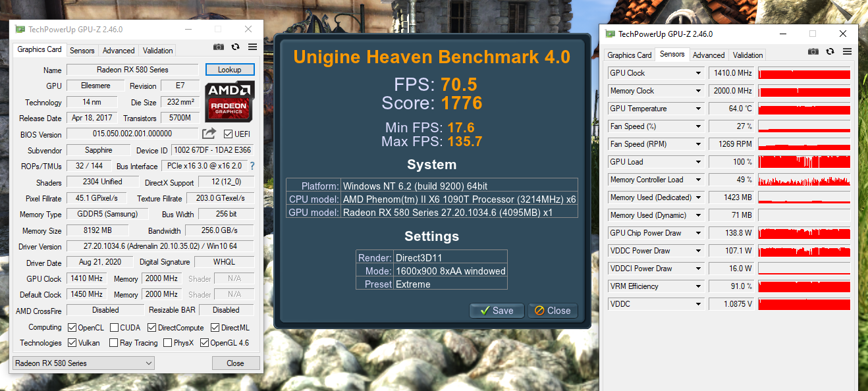
Task: Expand VDDC Power Draw sensor dropdown
Action: pyautogui.click(x=698, y=251)
